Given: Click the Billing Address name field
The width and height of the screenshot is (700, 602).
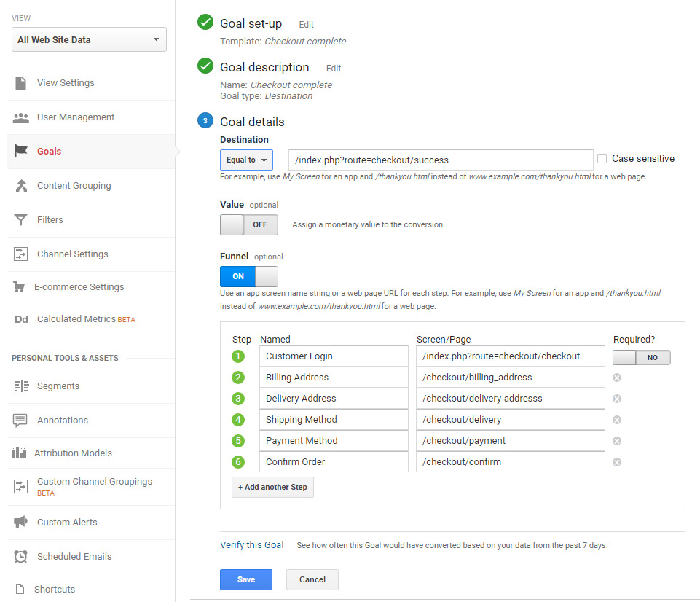Looking at the screenshot, I should 334,378.
